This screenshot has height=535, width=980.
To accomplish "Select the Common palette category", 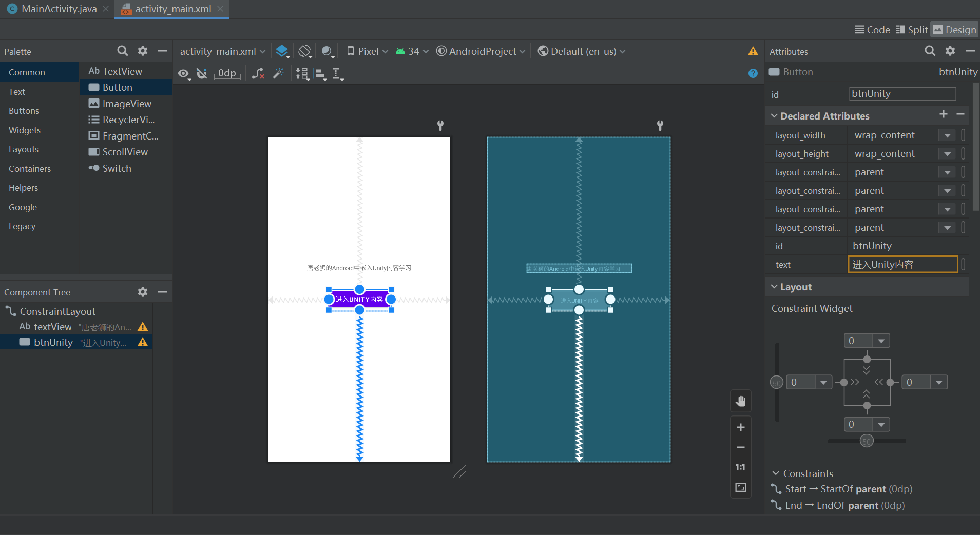I will point(40,72).
